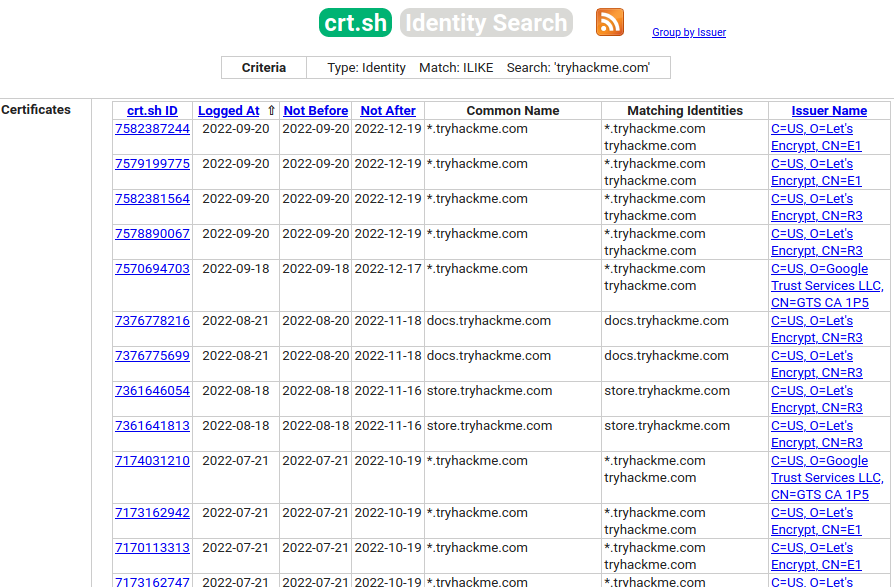This screenshot has height=587, width=894.
Task: Click the Common Name column heading
Action: 513,111
